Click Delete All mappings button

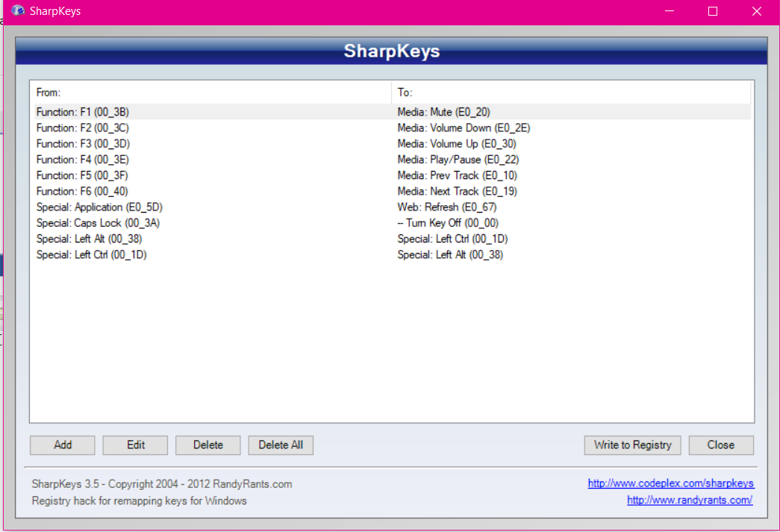point(281,445)
